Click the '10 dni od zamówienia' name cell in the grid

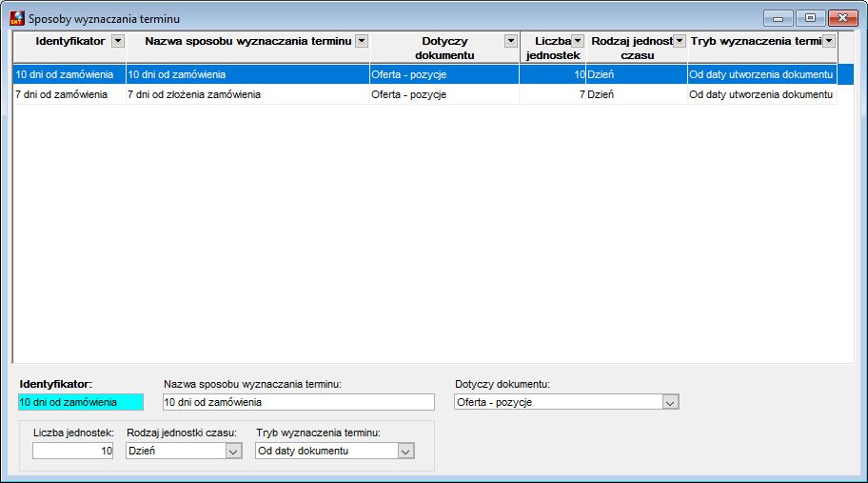pyautogui.click(x=248, y=74)
